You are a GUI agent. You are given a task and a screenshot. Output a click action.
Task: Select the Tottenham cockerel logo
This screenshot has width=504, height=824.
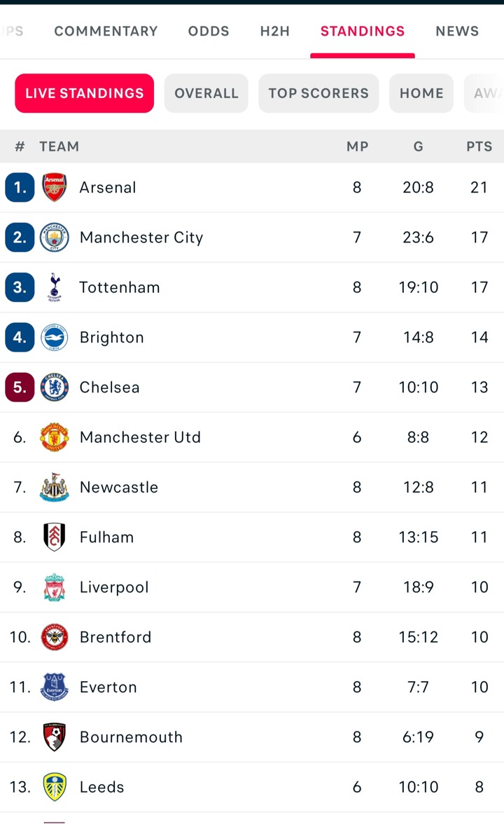[54, 287]
